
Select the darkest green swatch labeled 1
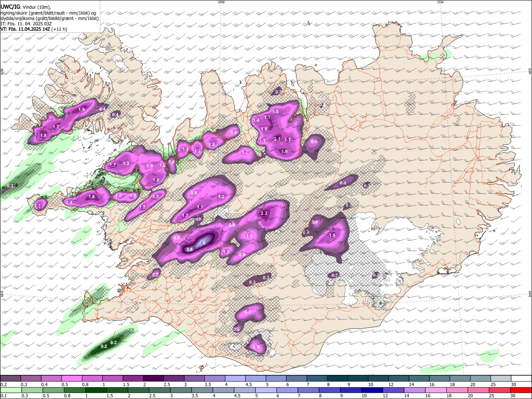click(x=96, y=390)
